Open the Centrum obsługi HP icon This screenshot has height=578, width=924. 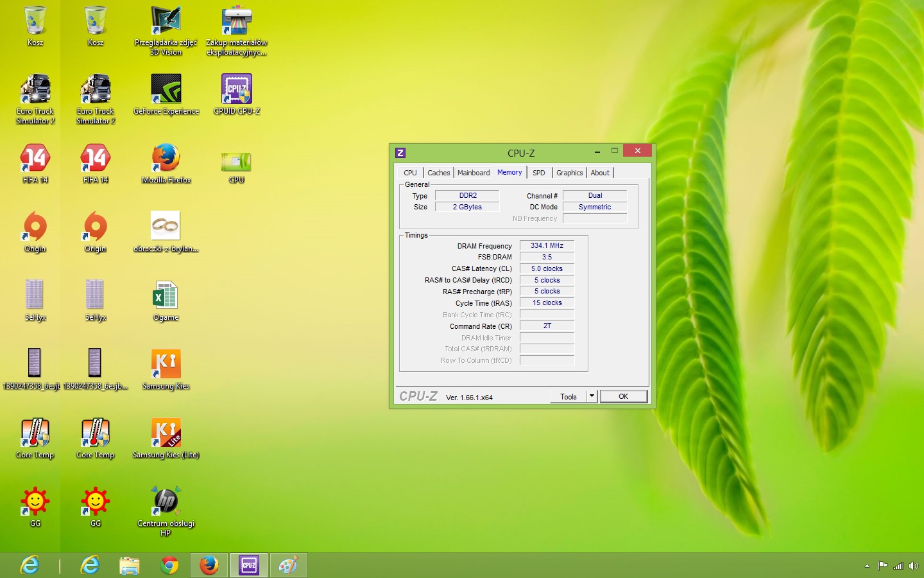166,501
